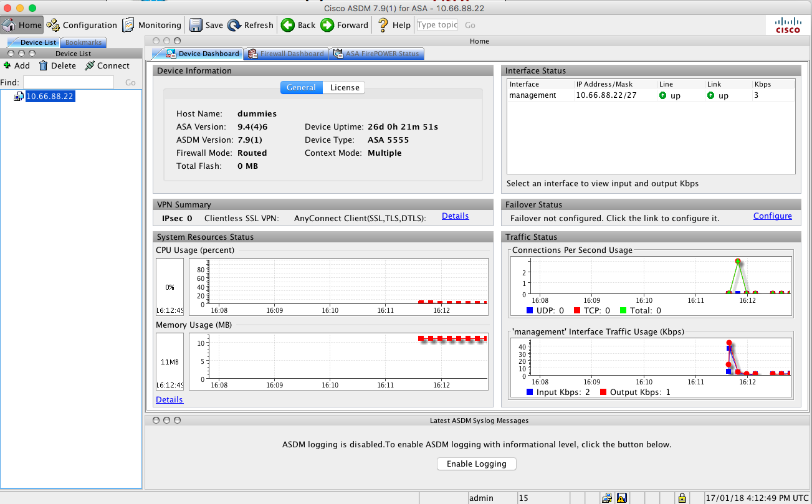Click the Find input field in Device List
This screenshot has height=504, width=812.
69,82
